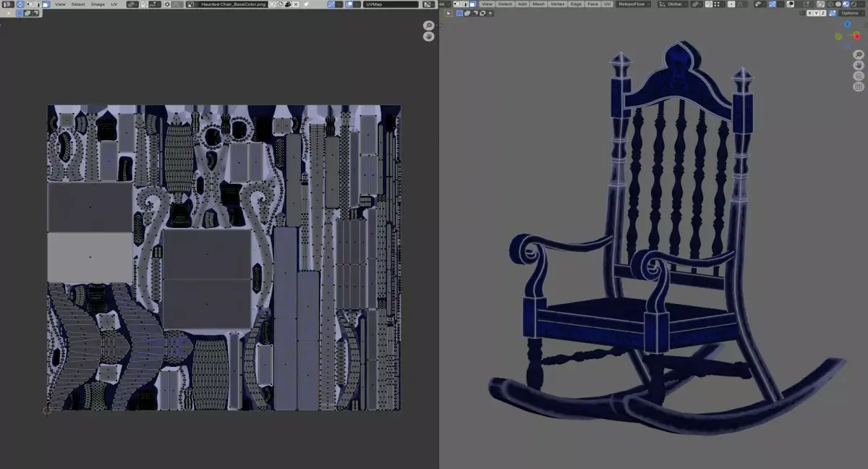Toggle Z axis mirror

(823, 13)
